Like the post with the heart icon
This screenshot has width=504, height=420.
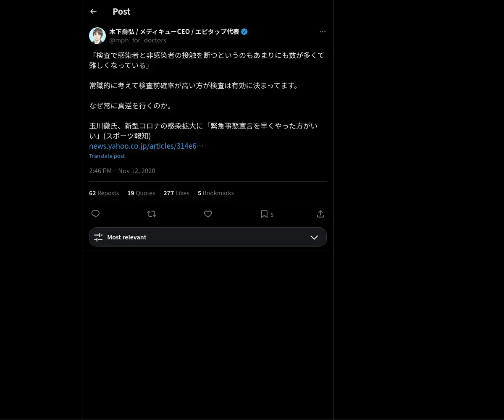pos(208,214)
